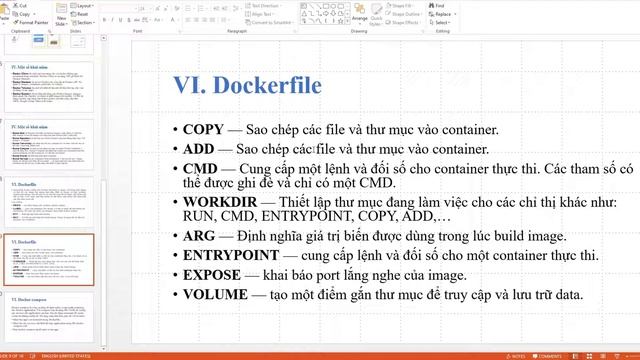Screen dimensions: 640x360
Task: Open the Select dropdown in Editing
Action: [440, 22]
